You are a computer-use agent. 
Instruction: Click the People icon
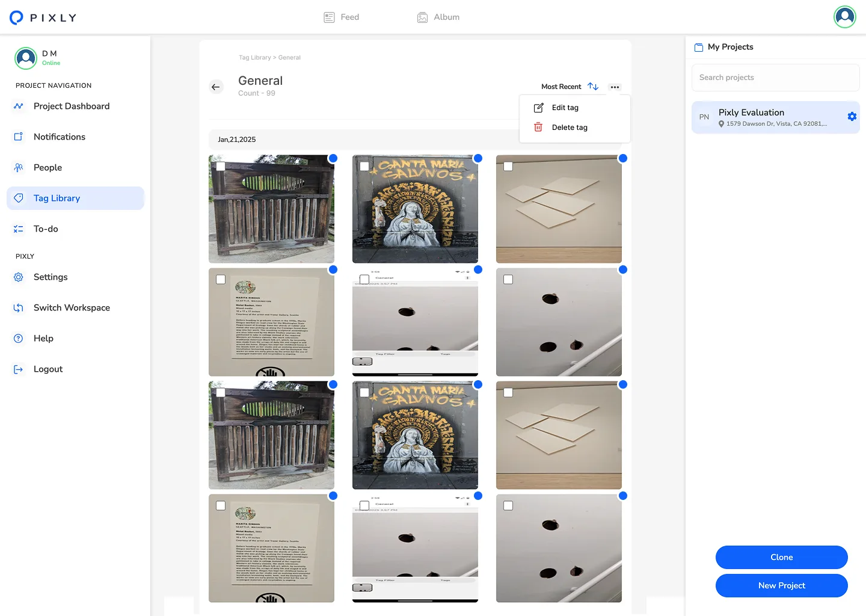click(x=19, y=168)
